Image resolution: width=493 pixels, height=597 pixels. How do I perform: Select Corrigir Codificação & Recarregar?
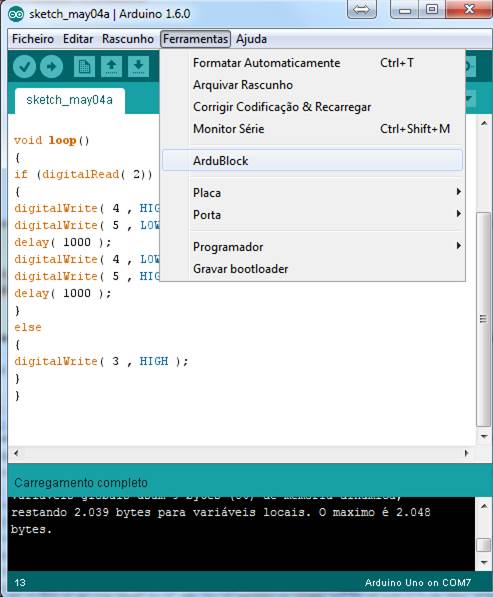pyautogui.click(x=312, y=107)
